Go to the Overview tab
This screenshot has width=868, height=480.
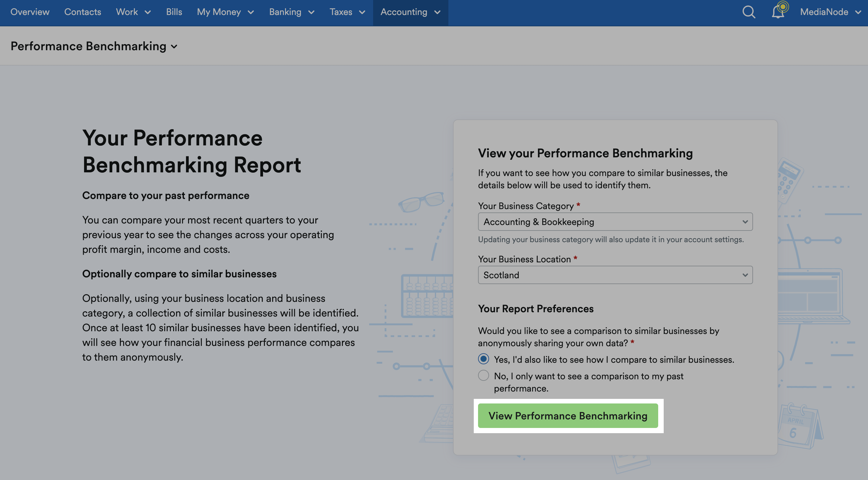(30, 12)
